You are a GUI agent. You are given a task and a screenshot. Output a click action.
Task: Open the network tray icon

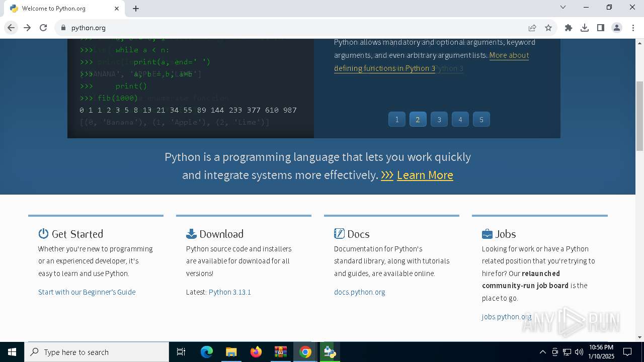coord(567,352)
